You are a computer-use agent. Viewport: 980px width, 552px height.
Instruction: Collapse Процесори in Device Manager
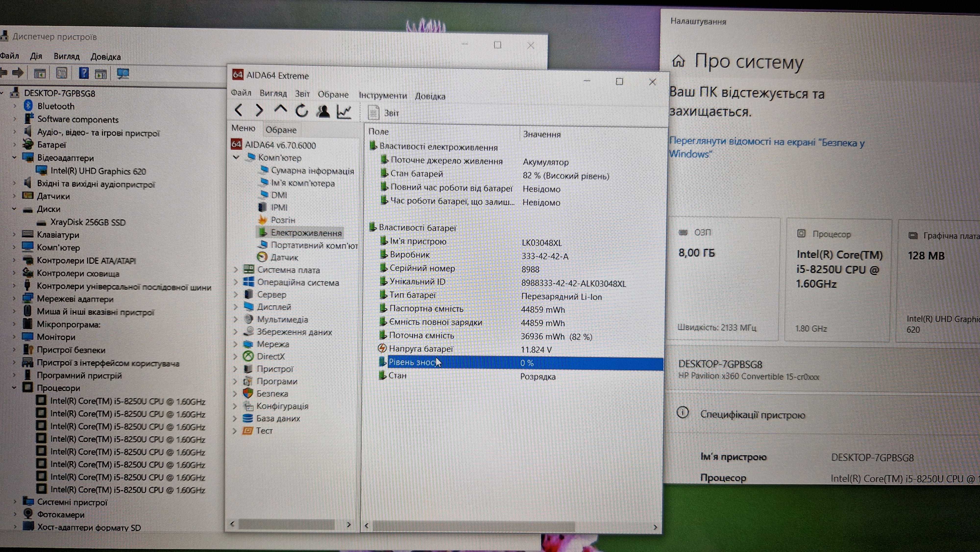coord(14,388)
